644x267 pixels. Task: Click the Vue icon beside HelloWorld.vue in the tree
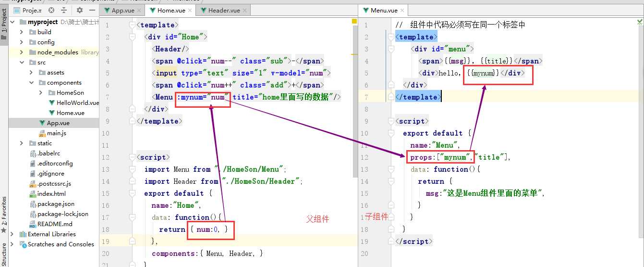52,102
